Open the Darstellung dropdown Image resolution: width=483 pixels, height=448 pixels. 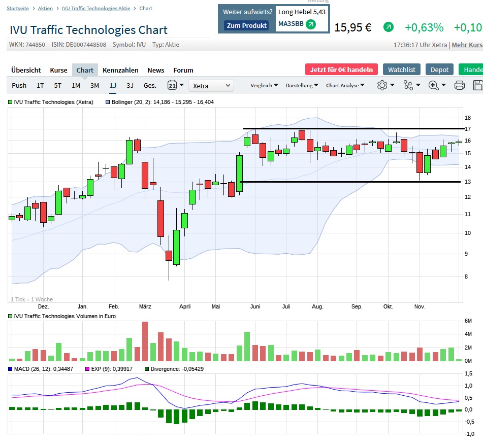tap(302, 85)
